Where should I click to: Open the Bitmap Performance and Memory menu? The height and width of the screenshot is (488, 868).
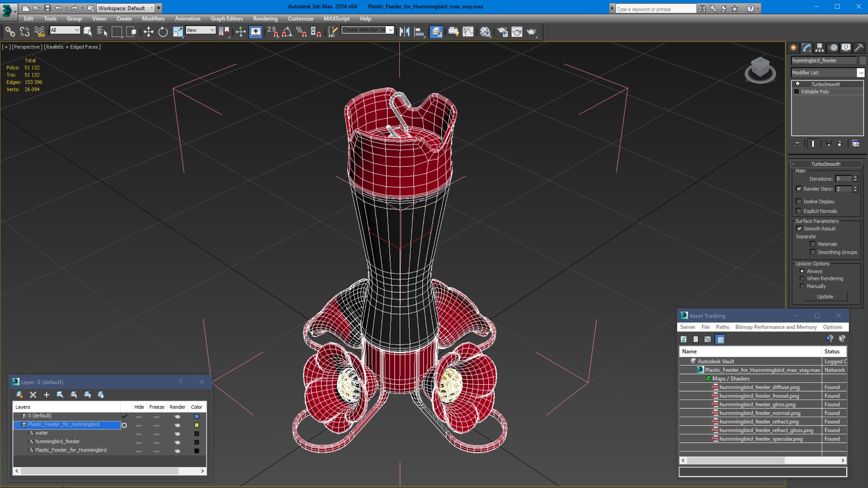776,327
